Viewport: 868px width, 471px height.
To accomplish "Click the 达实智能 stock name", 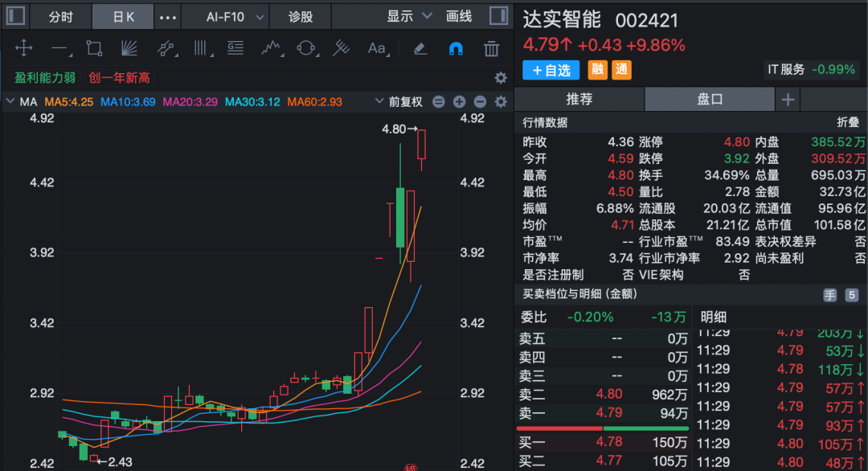I will coord(562,20).
